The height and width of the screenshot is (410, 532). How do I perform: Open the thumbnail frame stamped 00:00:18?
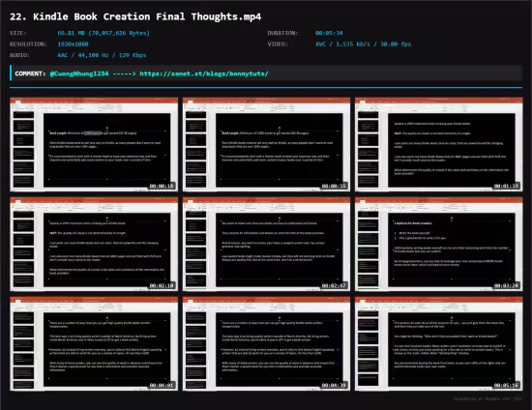94,144
